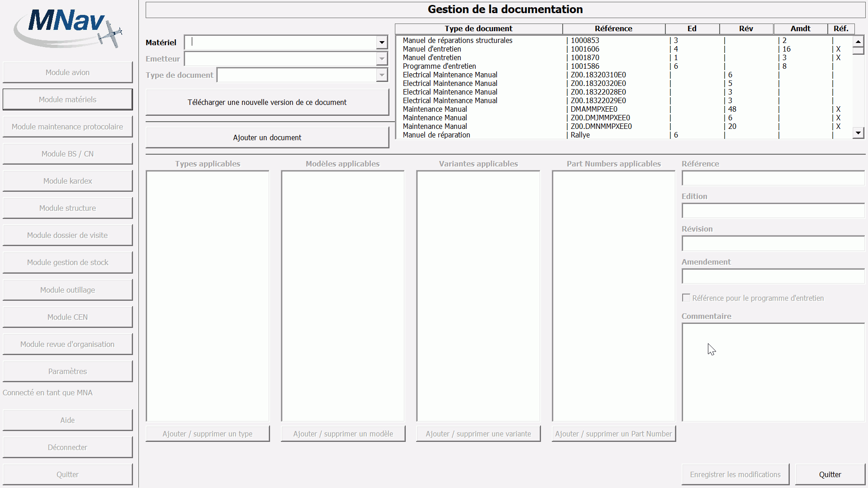The image size is (868, 488).
Task: Click into the Référence input field
Action: click(773, 178)
